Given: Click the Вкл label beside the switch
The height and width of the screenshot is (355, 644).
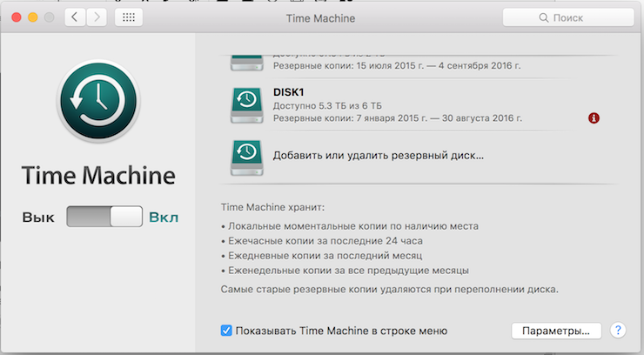Looking at the screenshot, I should point(164,218).
